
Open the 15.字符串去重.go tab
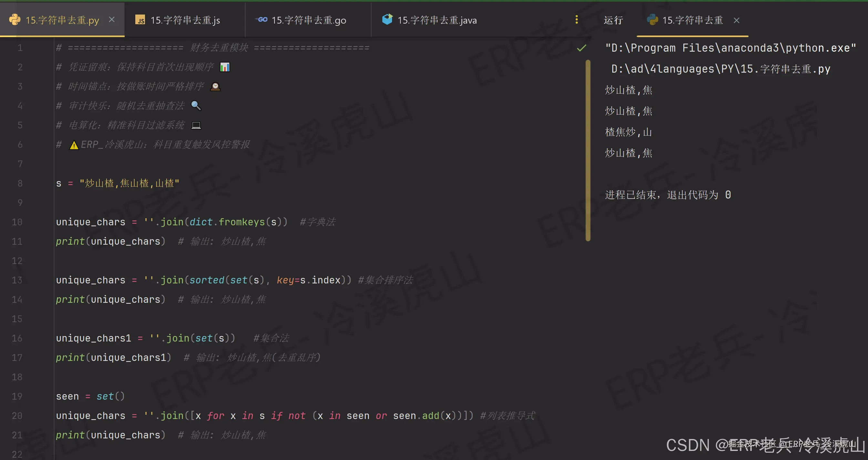click(308, 20)
